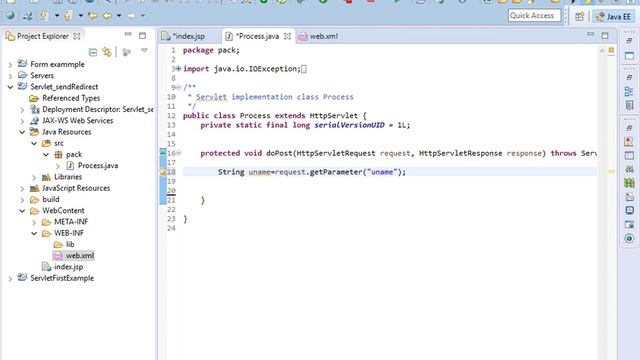640x360 pixels.
Task: Expand the Servers folder node
Action: click(10, 76)
